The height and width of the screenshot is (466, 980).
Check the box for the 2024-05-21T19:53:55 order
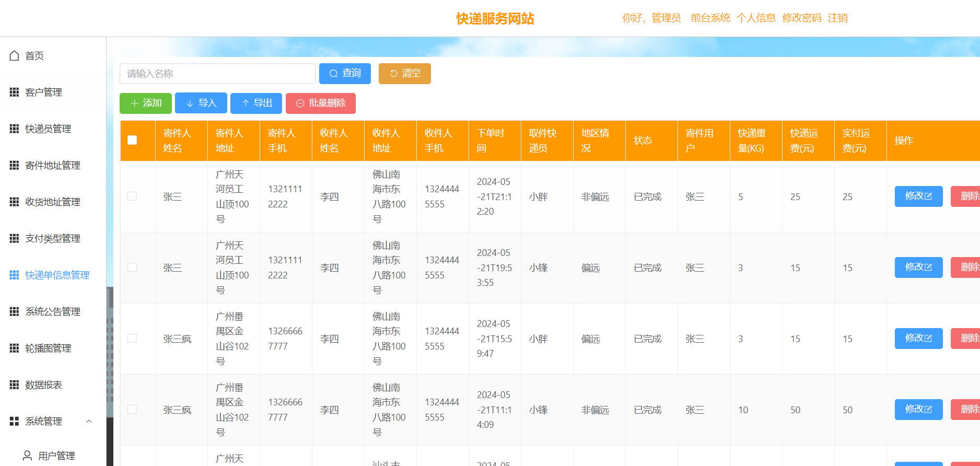132,267
